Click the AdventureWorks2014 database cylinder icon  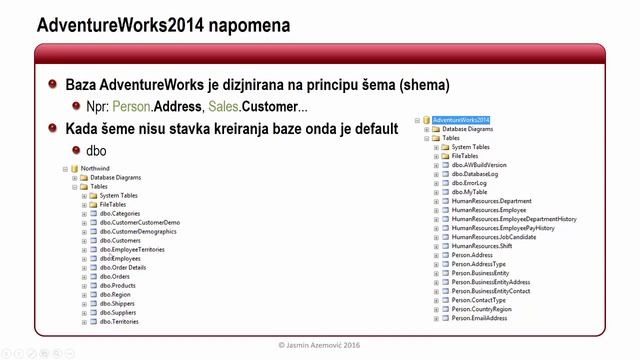tap(427, 120)
